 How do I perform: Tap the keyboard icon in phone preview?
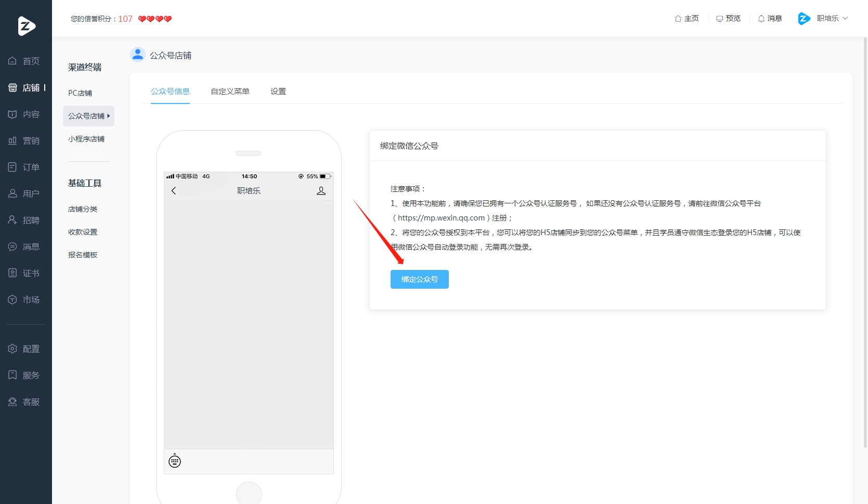175,461
